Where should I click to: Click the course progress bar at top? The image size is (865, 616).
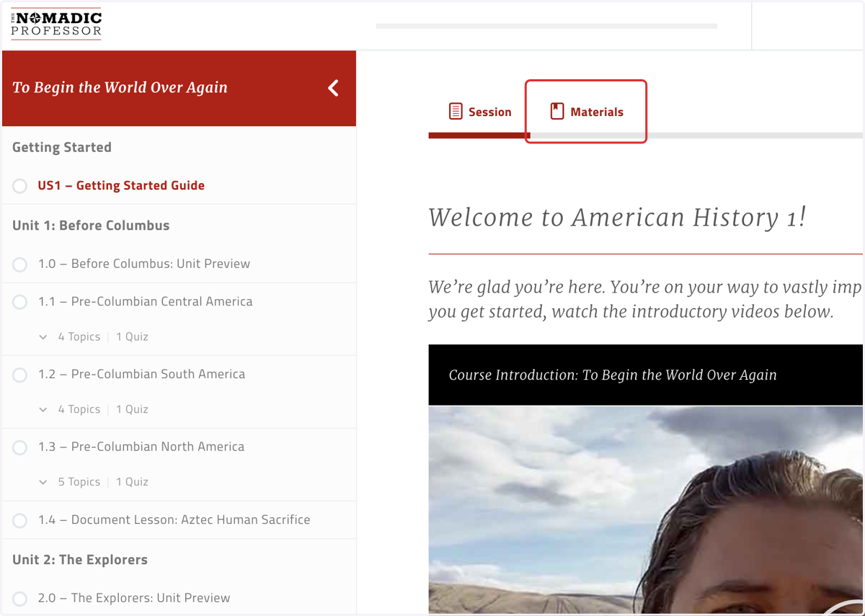pos(546,26)
